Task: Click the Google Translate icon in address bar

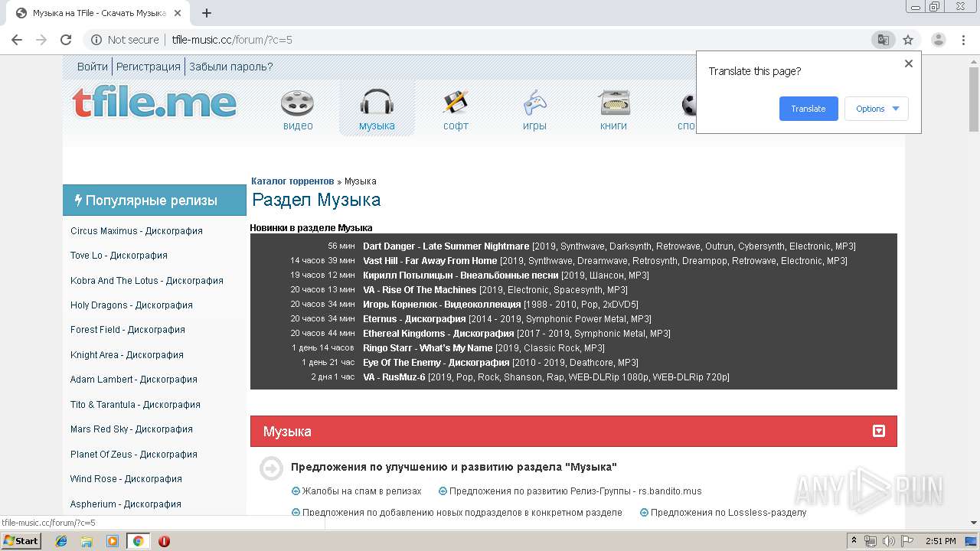Action: 883,40
